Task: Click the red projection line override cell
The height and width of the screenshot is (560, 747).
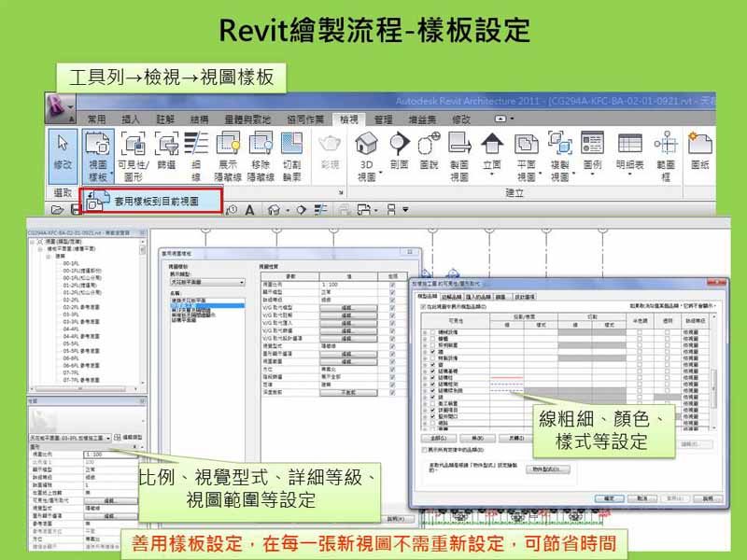Action: click(507, 378)
